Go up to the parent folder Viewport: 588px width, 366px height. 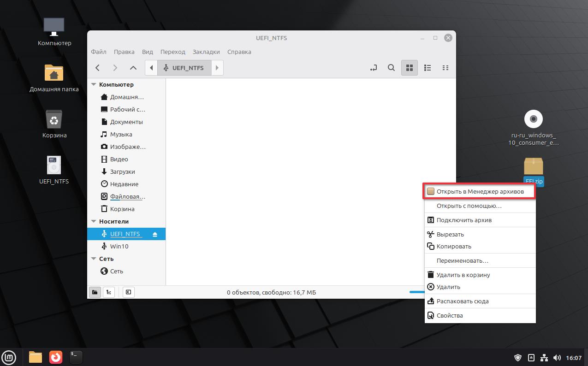[133, 68]
